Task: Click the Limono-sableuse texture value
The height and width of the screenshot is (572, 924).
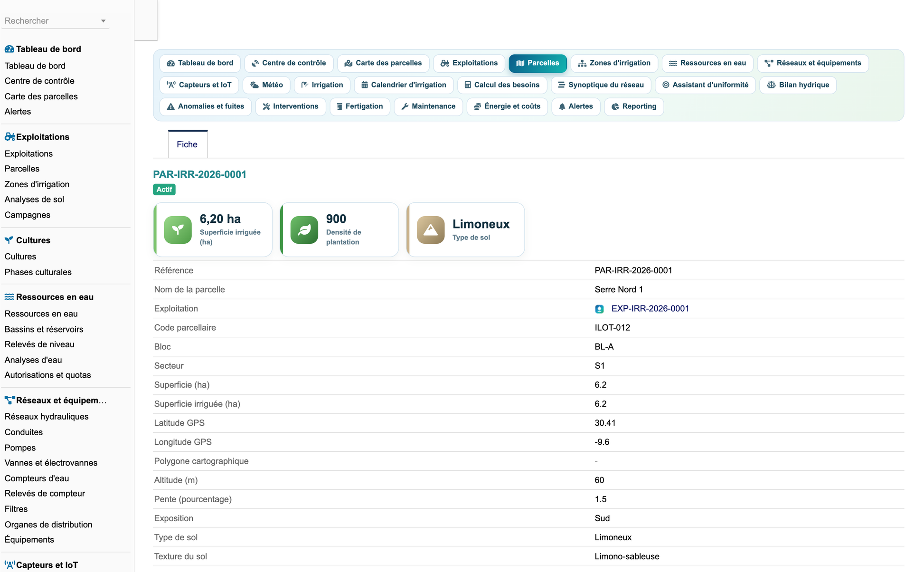Action: [x=627, y=556]
